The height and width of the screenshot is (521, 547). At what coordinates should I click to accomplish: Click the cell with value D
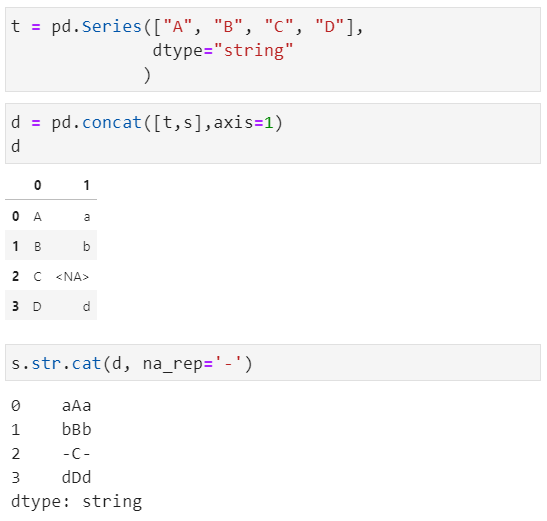tap(37, 307)
